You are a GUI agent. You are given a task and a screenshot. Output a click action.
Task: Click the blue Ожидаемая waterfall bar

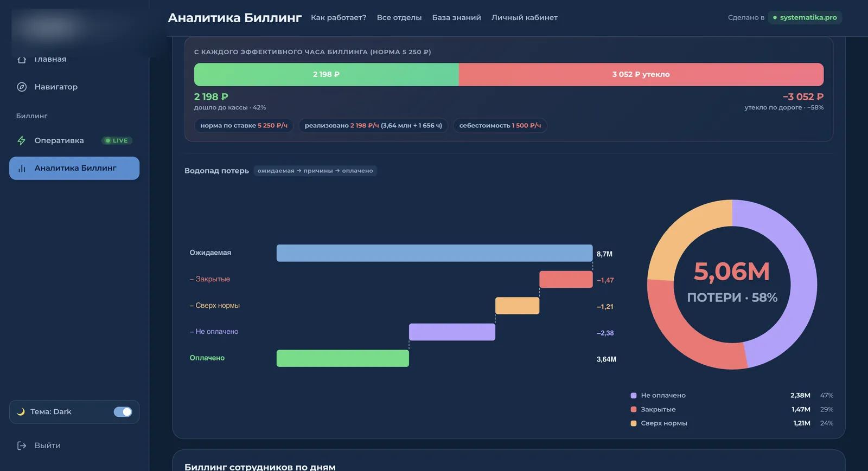tap(435, 253)
